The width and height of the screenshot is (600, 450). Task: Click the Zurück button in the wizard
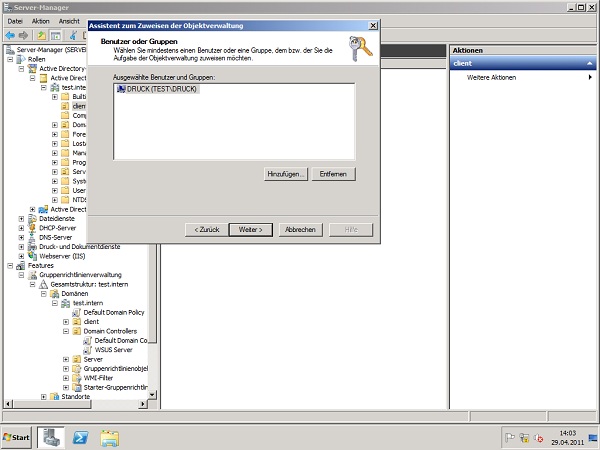tap(207, 230)
